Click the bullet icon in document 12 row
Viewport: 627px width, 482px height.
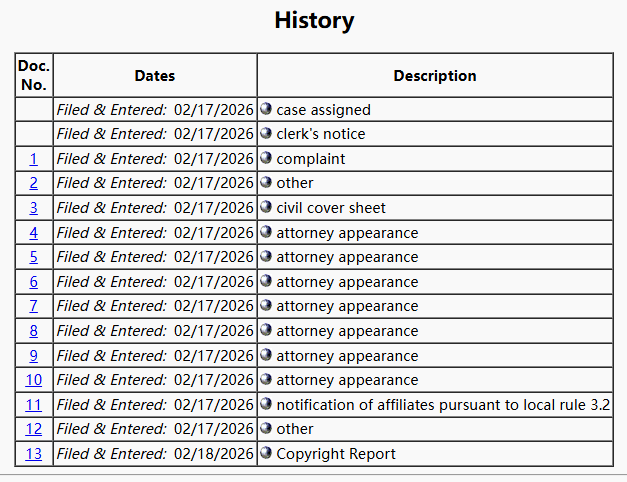[266, 429]
